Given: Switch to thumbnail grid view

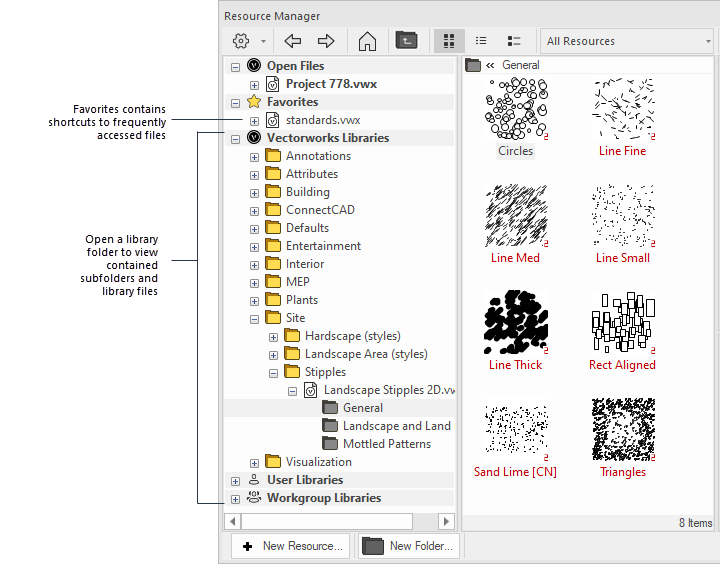Looking at the screenshot, I should point(449,41).
